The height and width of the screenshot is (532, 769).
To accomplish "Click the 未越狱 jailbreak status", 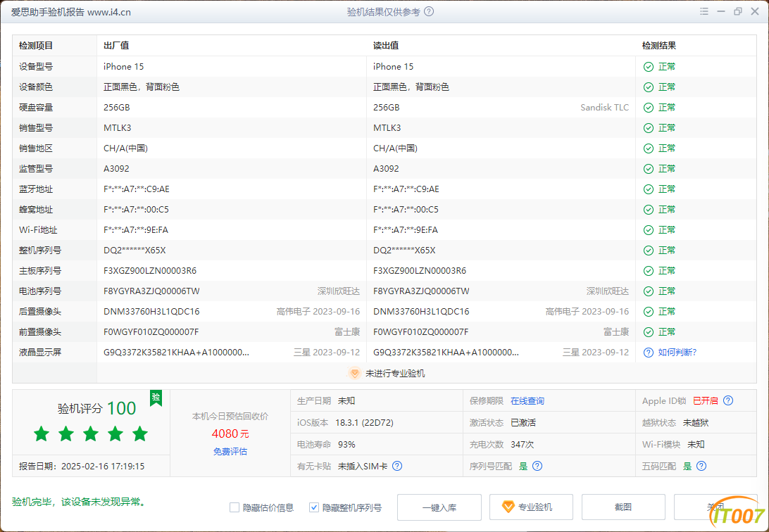I will [696, 423].
